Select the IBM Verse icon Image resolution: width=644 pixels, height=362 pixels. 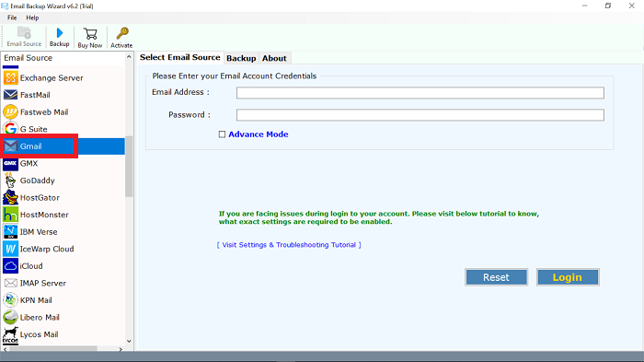coord(11,231)
